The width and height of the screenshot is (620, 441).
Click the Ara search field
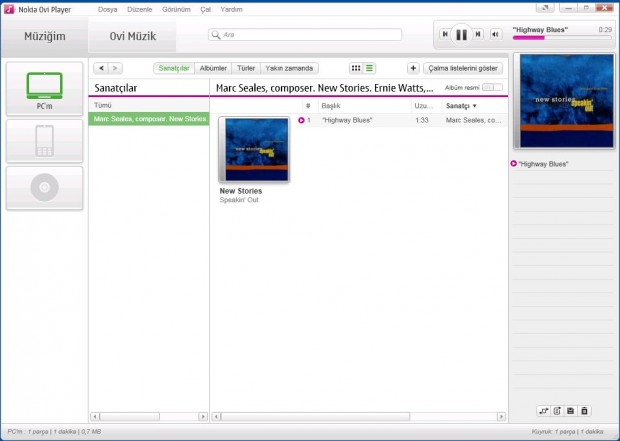point(305,35)
